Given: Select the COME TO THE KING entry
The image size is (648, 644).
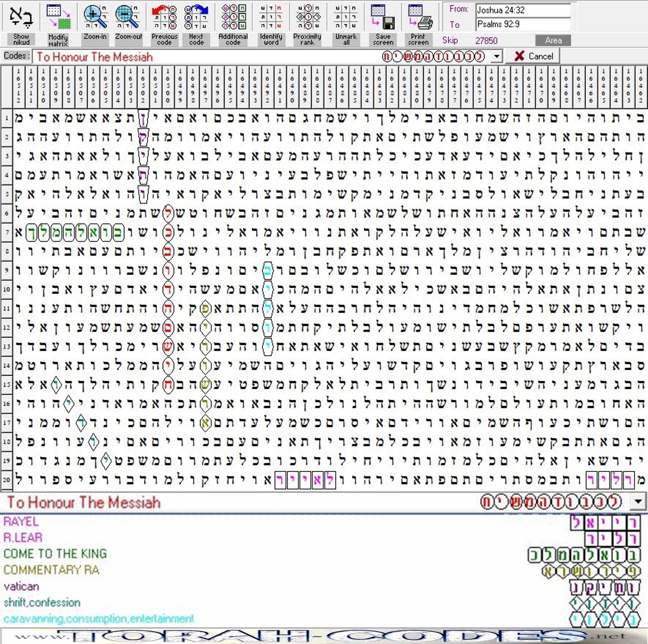Looking at the screenshot, I should 55,554.
